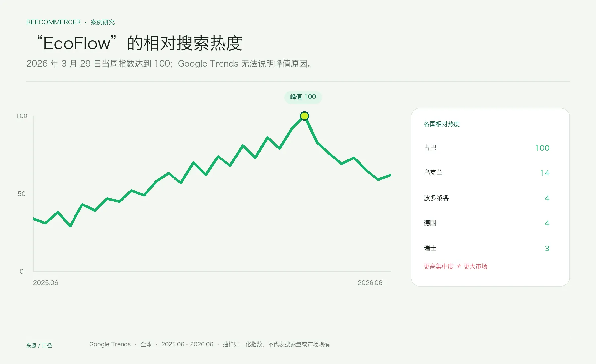The height and width of the screenshot is (364, 596).
Task: Click the value 100 next to 古巴
Action: click(x=542, y=148)
